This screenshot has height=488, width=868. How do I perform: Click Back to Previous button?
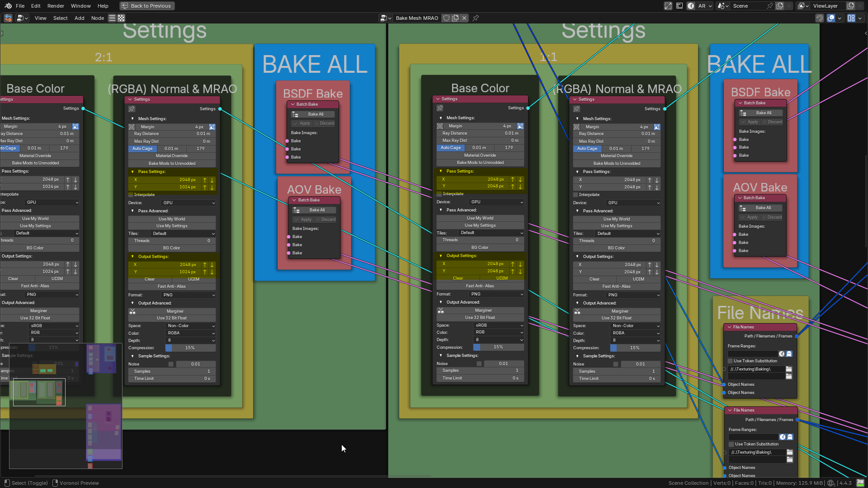[x=147, y=6]
